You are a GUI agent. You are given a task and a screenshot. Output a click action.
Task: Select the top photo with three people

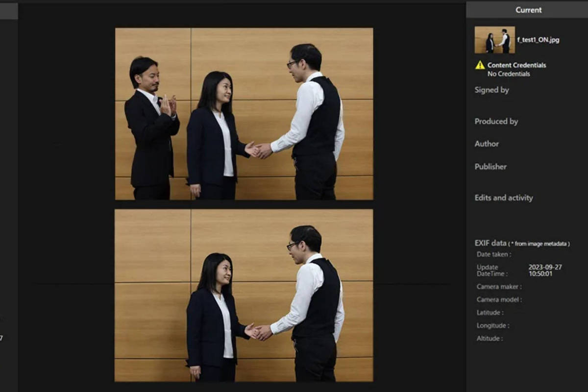pyautogui.click(x=244, y=114)
